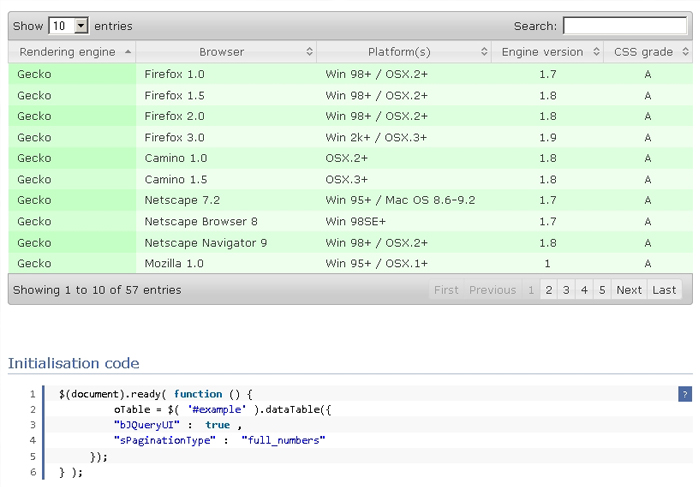Click the Search input field
The image size is (700, 488).
[x=625, y=25]
